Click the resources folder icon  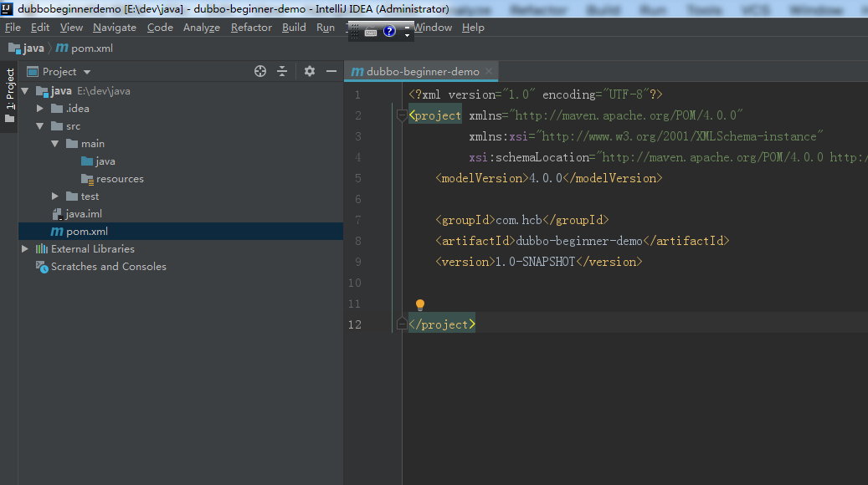(x=87, y=179)
